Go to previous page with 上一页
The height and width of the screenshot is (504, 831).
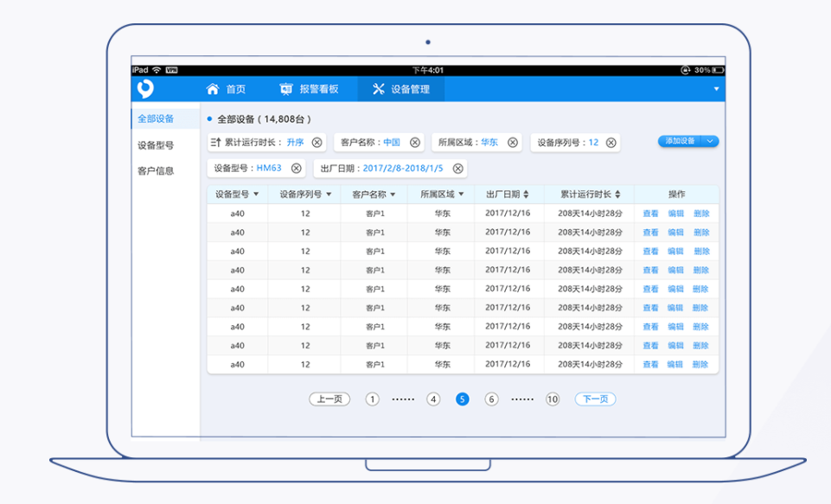pyautogui.click(x=329, y=399)
